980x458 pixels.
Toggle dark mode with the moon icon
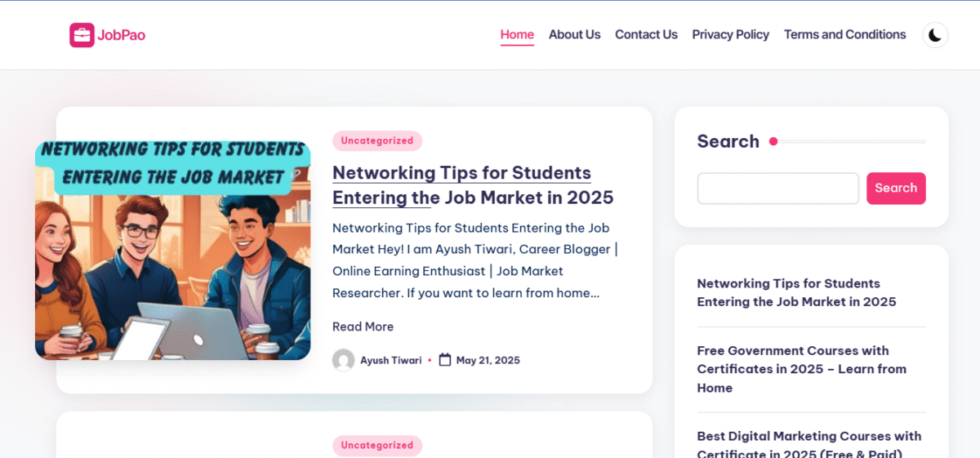[935, 35]
